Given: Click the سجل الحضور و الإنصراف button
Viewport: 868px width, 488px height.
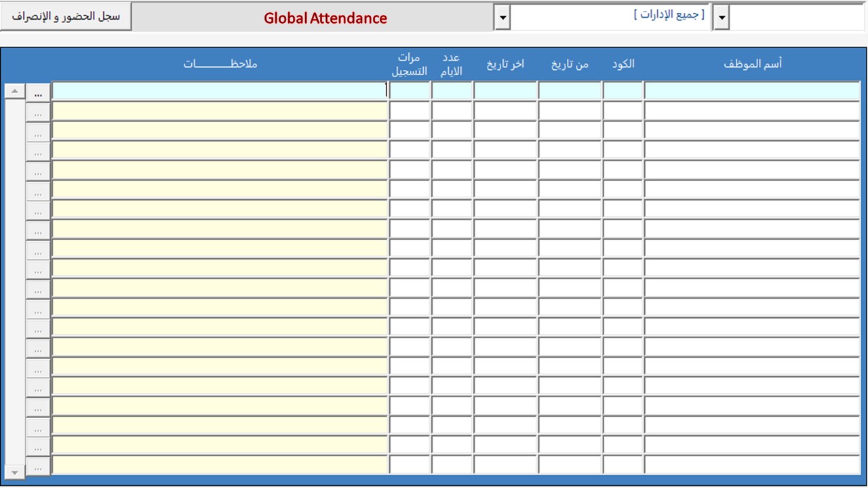Looking at the screenshot, I should [66, 16].
